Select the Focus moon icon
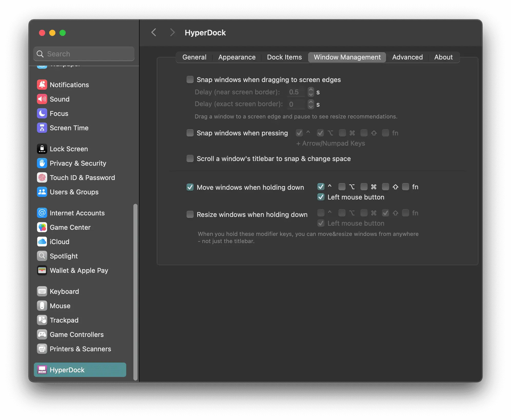511x420 pixels. click(x=42, y=114)
